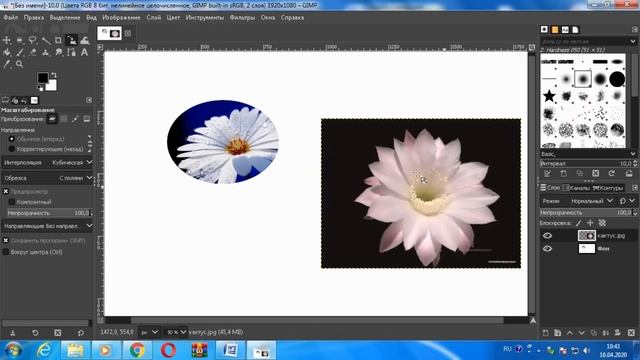The width and height of the screenshot is (640, 360).
Task: Select the Crop tool
Action: [58, 40]
